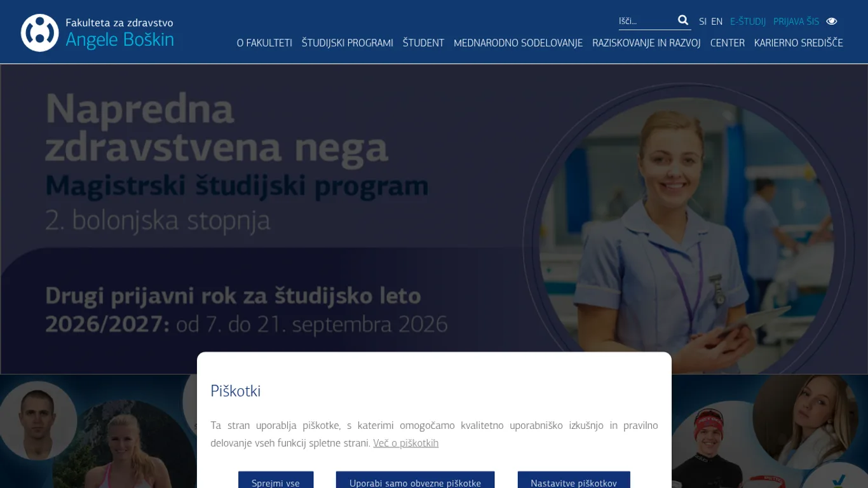Open the ŠTUDENT menu
The width and height of the screenshot is (868, 488).
pos(423,43)
